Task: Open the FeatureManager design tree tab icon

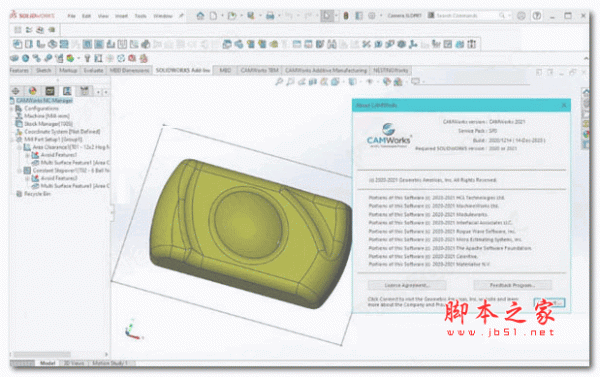Action: 16,91
